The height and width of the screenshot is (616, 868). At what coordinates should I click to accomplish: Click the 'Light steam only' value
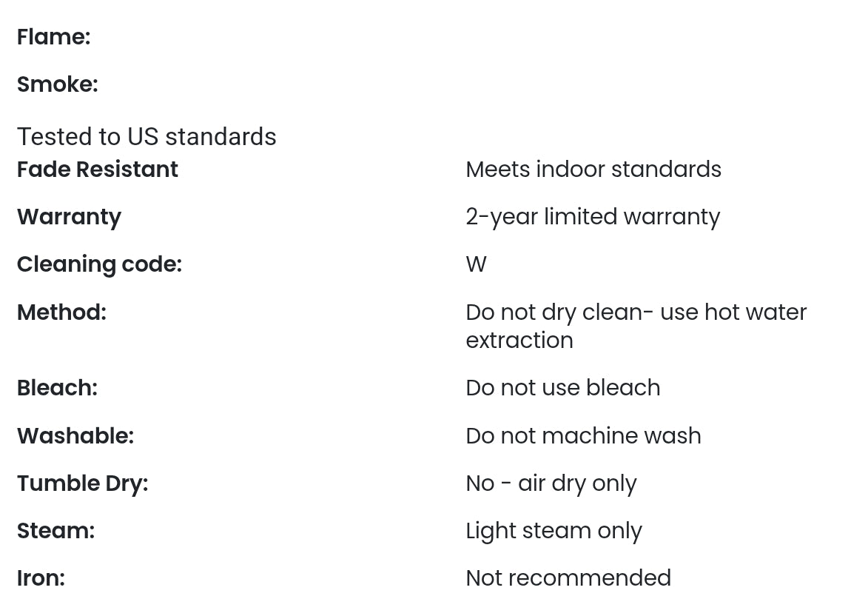pyautogui.click(x=554, y=531)
